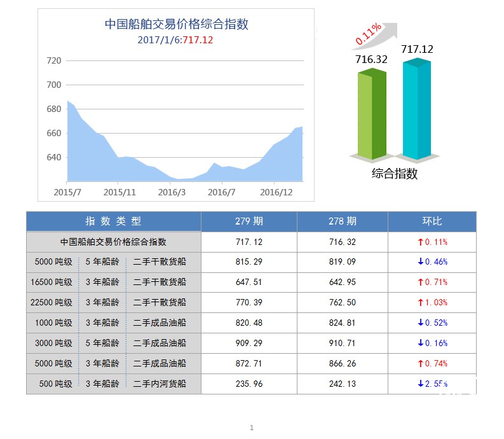This screenshot has width=504, height=439.
Task: Click 5000 吨级 in the 成品油船 row
Action: pos(53,364)
